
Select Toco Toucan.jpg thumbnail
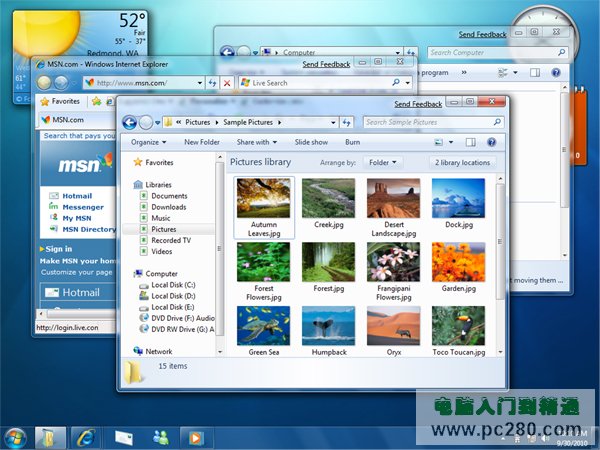point(459,326)
